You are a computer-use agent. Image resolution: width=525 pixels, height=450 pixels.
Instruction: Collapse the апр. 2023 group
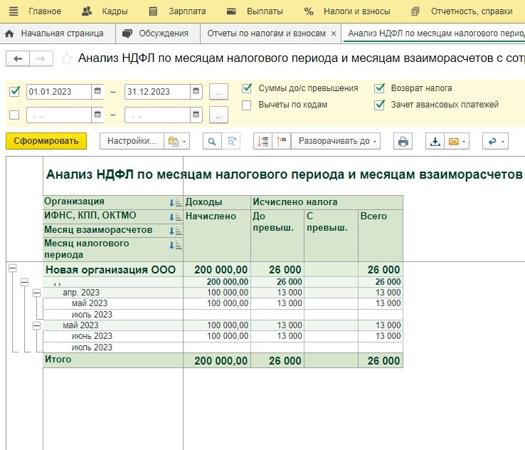[x=36, y=293]
